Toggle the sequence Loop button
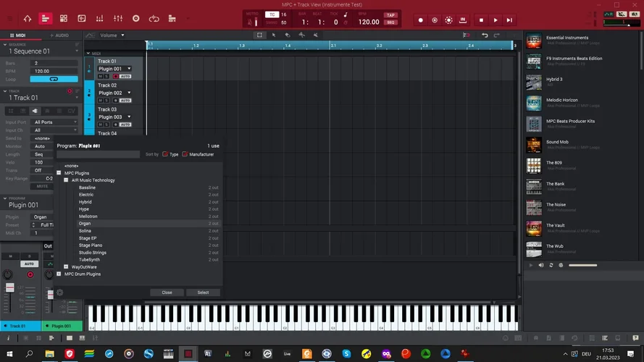Screen dimensions: 644x362 pos(54,79)
